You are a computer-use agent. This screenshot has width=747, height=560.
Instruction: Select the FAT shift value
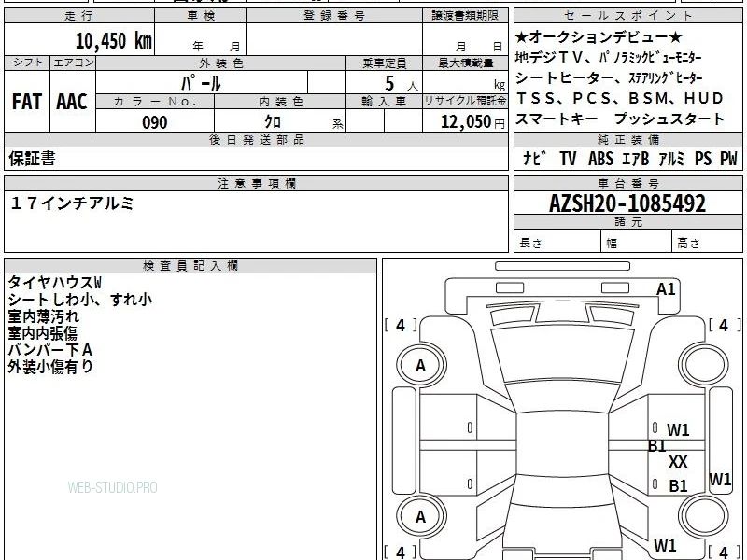pyautogui.click(x=27, y=102)
